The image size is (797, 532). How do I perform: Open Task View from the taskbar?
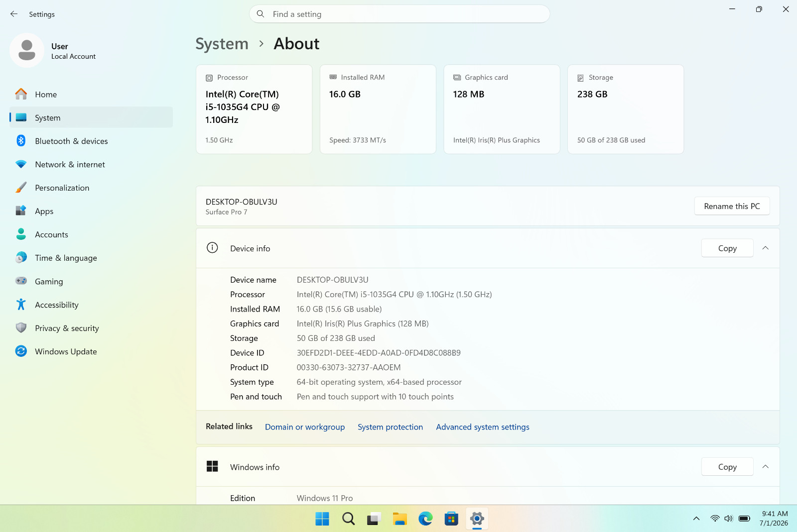point(374,519)
